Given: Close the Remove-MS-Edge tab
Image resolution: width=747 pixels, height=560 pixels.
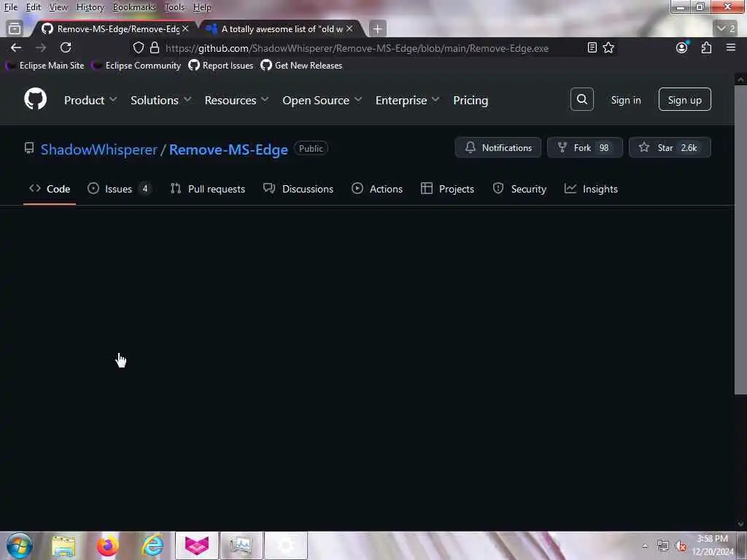Looking at the screenshot, I should click(185, 29).
